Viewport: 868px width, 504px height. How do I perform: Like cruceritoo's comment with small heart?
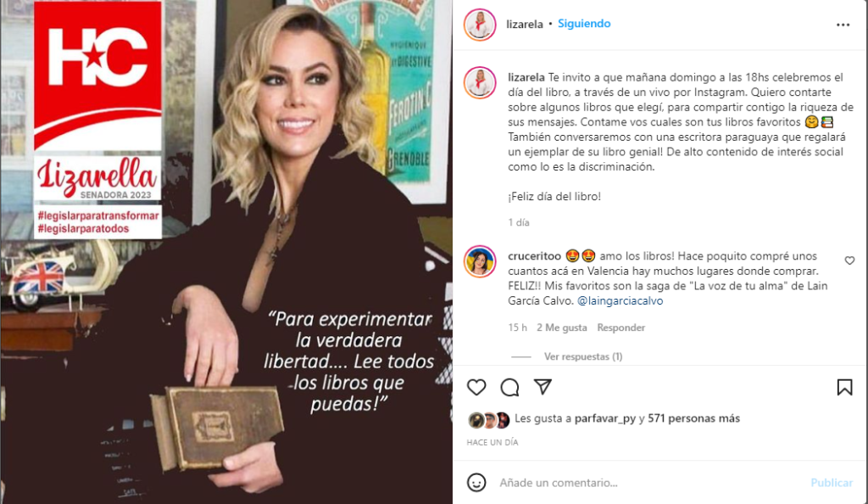pos(849,260)
